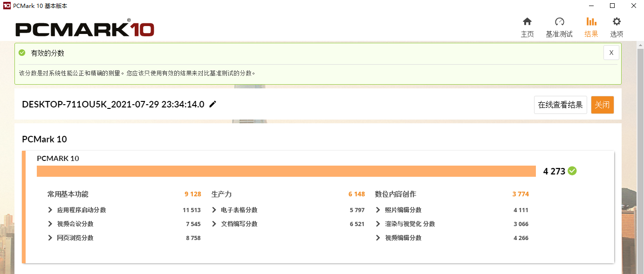Image resolution: width=644 pixels, height=274 pixels.
Task: Click the app start-up value 11 513
Action: coord(192,210)
